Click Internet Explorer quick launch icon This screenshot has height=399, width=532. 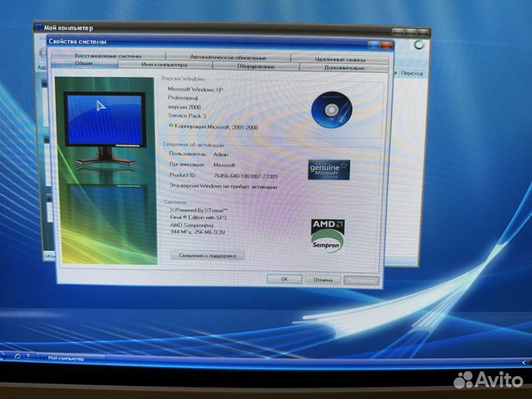(x=17, y=356)
